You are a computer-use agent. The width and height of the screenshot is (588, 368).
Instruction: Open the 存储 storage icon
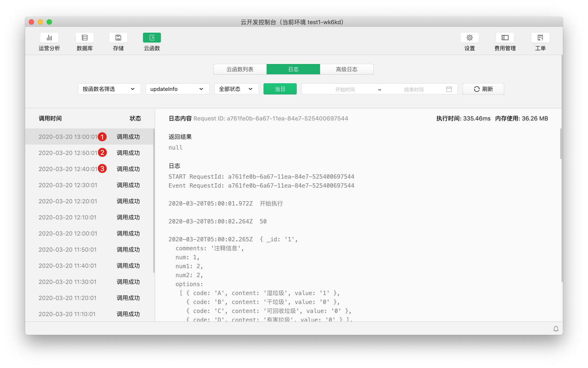(x=118, y=38)
